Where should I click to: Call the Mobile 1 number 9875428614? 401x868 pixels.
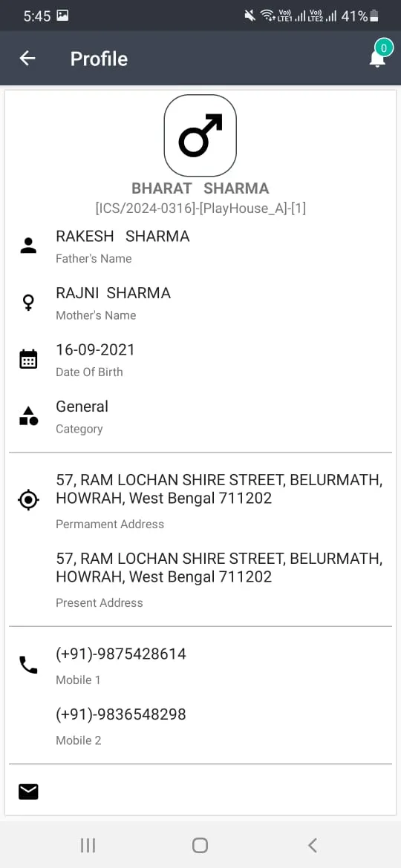[x=121, y=654]
